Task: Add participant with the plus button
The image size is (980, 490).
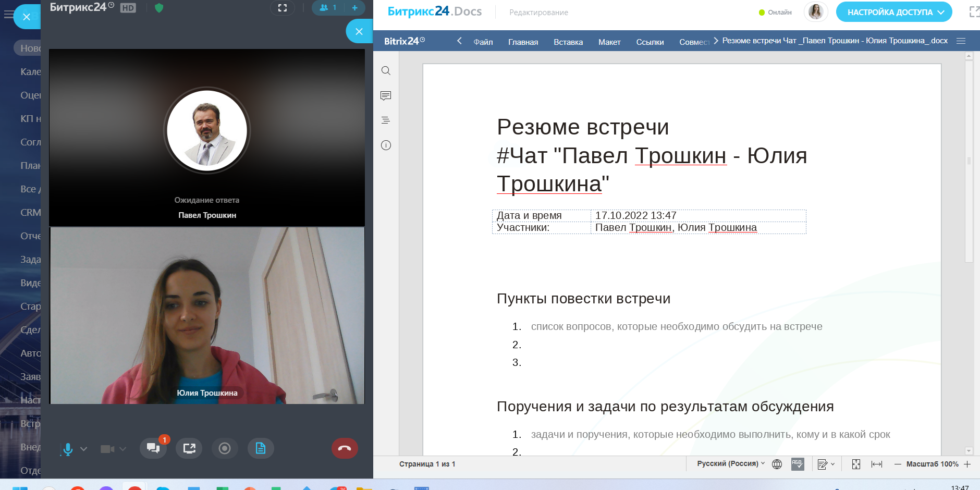Action: (354, 8)
